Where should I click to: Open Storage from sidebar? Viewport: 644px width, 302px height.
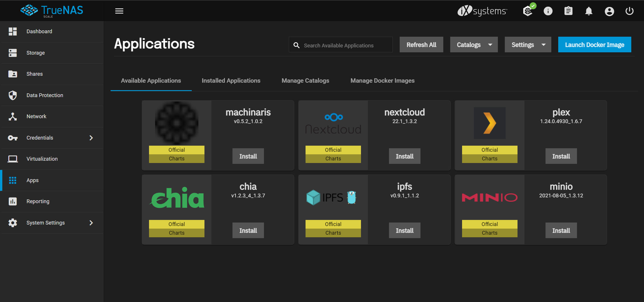(52, 53)
